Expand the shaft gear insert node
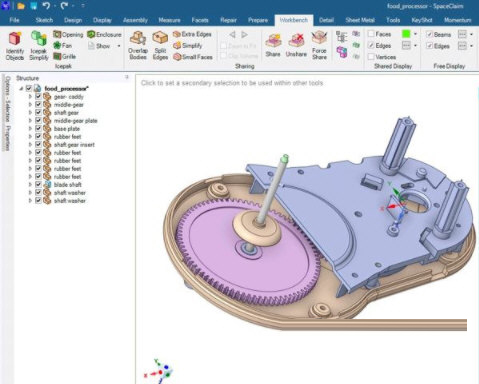The image size is (479, 384). tap(30, 145)
